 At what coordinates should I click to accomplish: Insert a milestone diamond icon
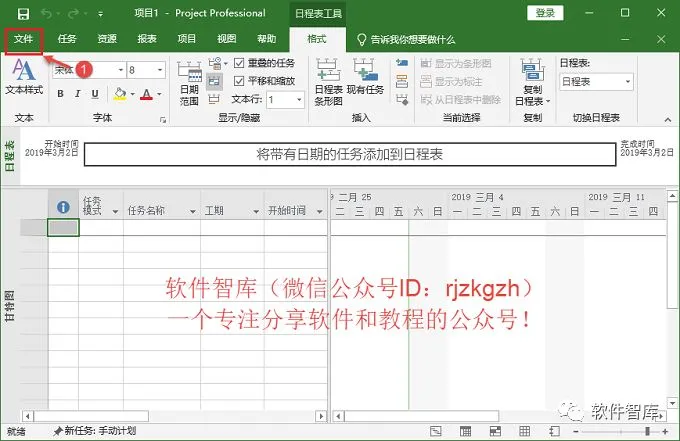pyautogui.click(x=402, y=99)
